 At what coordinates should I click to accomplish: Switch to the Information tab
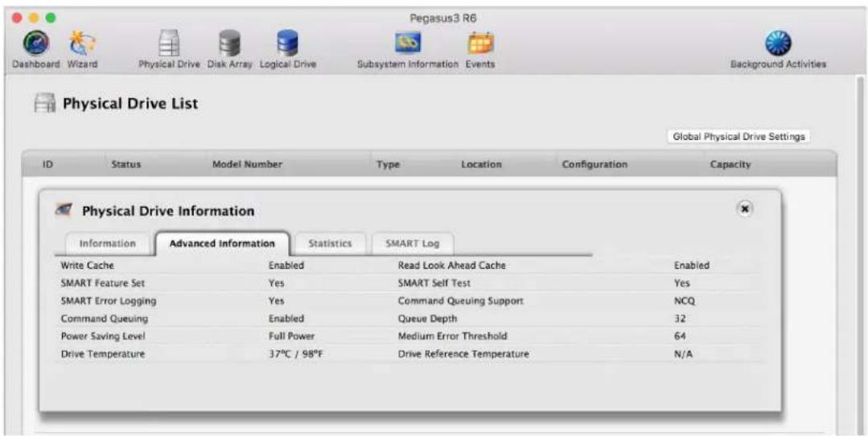(107, 244)
